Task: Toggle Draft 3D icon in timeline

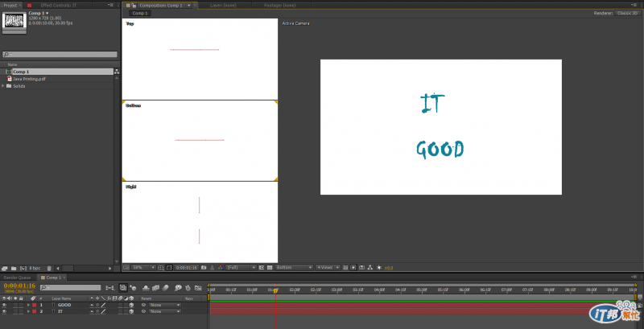Action: 133,288
